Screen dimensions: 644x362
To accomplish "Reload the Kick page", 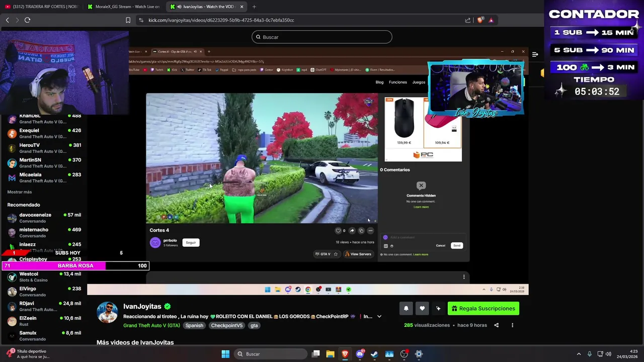I will [27, 20].
